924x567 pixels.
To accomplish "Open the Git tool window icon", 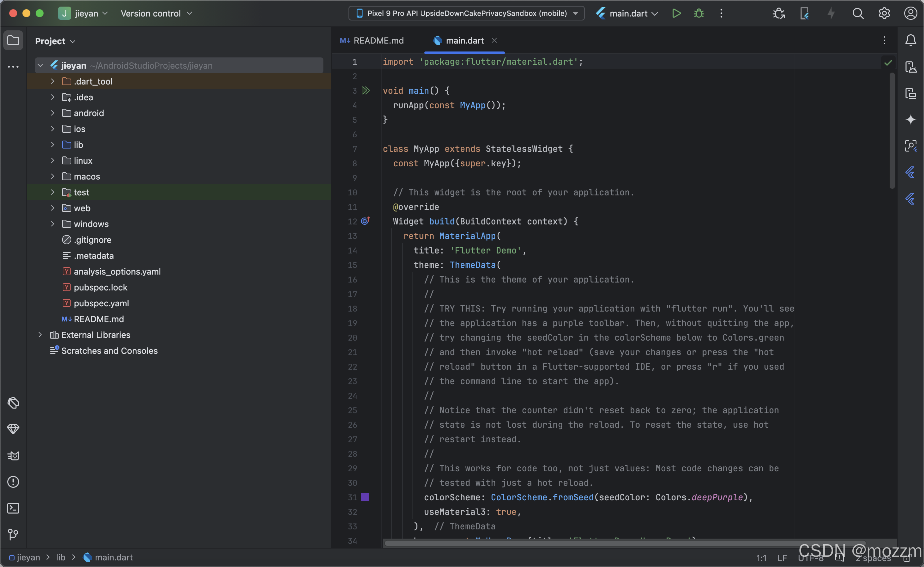I will pos(14,534).
